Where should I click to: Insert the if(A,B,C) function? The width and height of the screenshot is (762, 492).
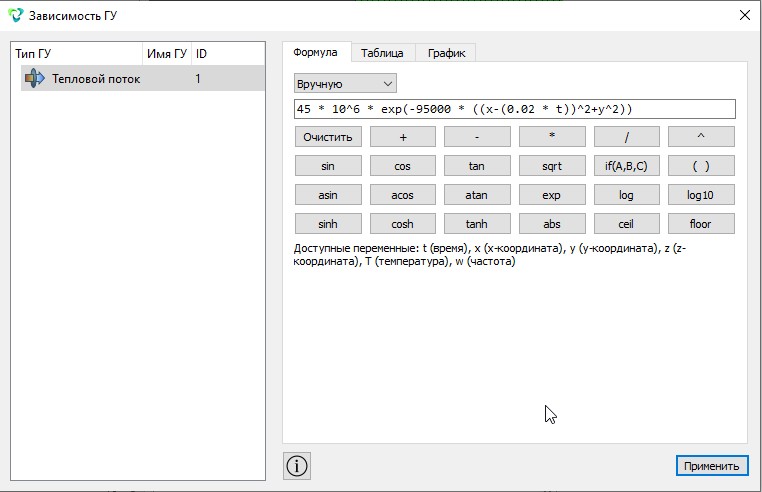626,166
